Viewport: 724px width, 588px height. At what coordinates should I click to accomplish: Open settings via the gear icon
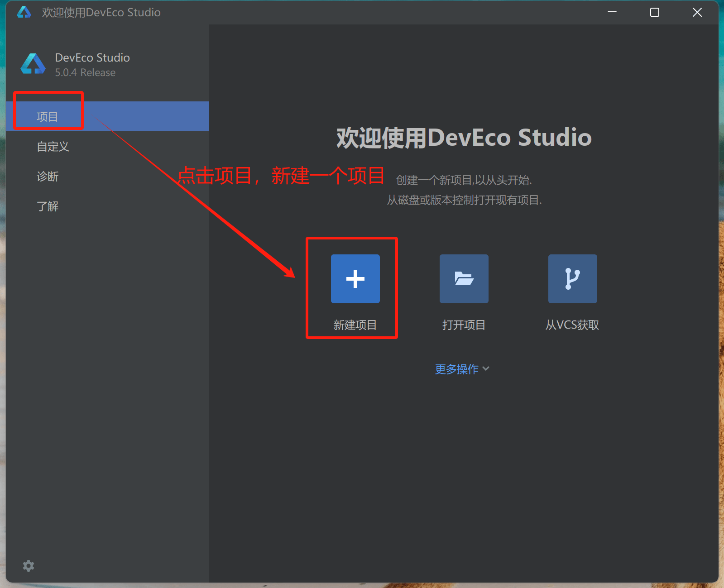point(29,565)
